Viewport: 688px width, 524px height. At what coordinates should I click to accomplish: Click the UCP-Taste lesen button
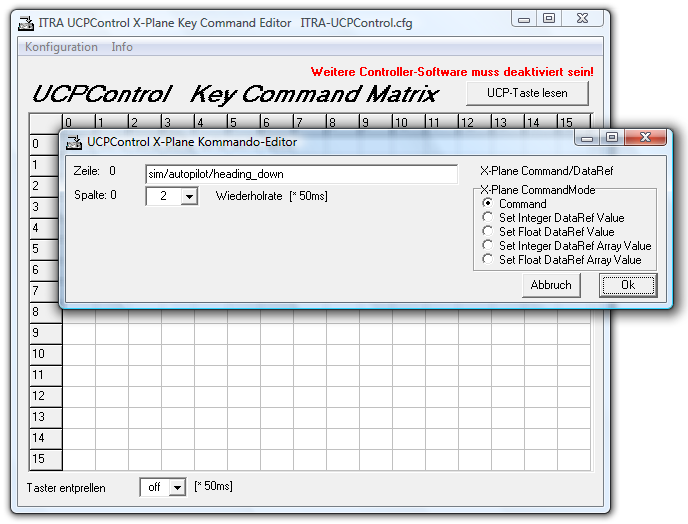click(527, 93)
